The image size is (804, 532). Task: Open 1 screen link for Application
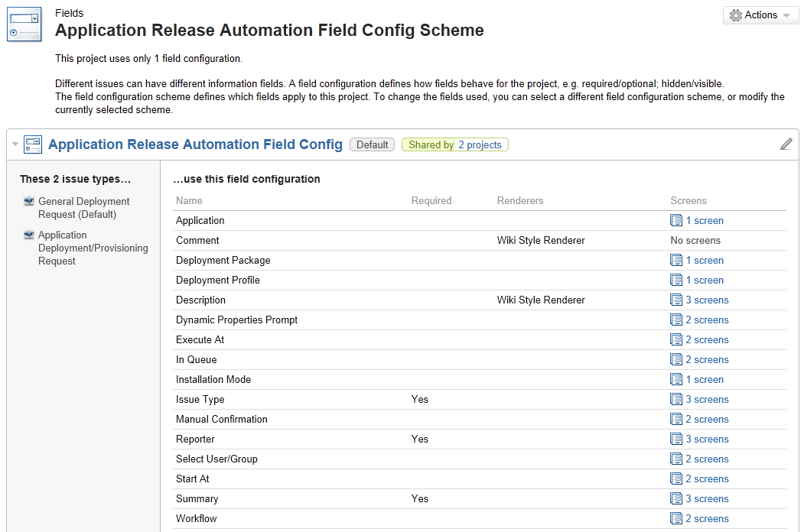coord(705,220)
